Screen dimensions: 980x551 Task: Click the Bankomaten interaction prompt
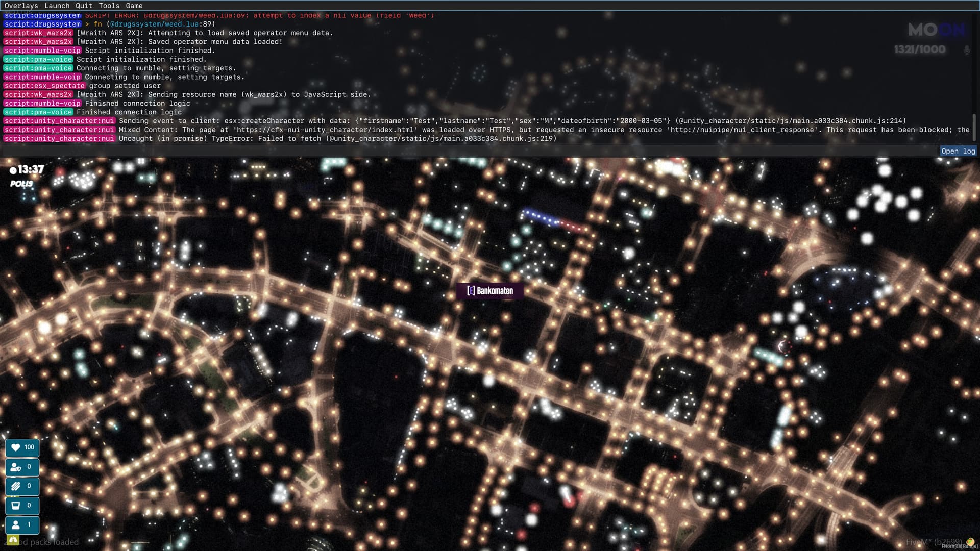tap(490, 291)
